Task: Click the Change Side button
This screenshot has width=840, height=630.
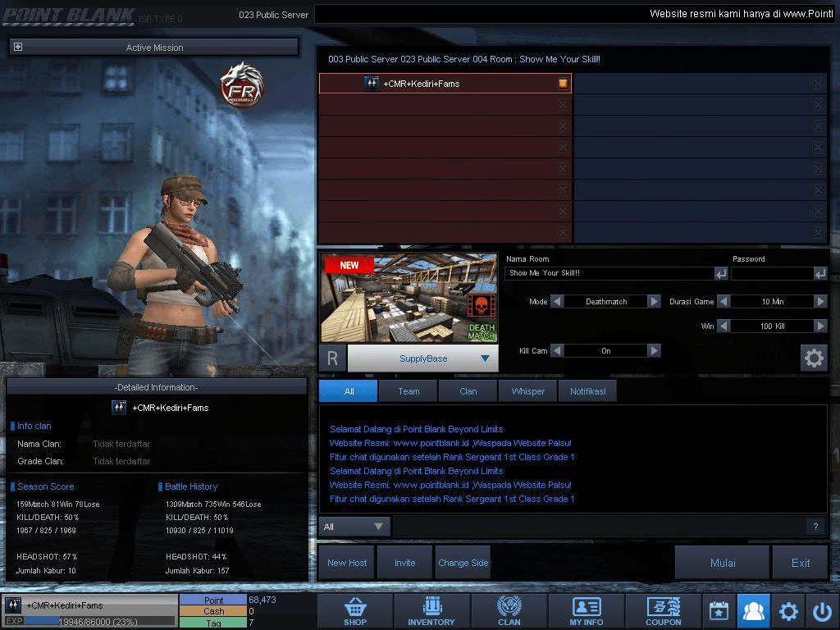Action: [x=463, y=563]
